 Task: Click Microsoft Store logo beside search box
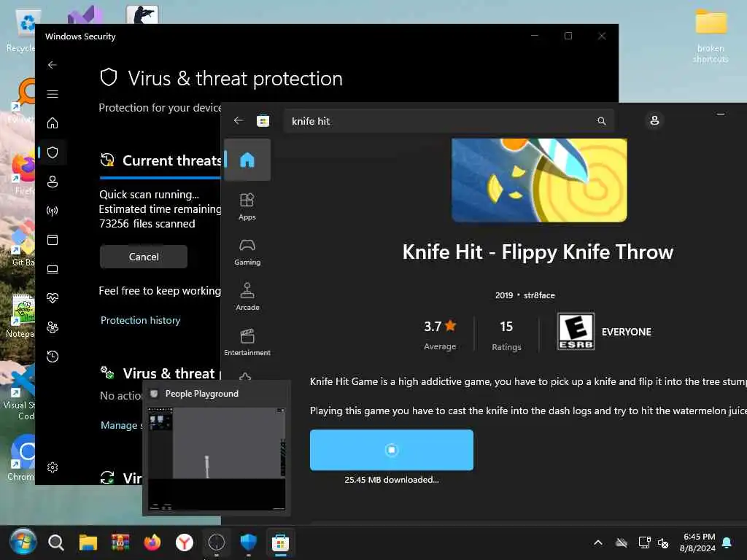point(263,121)
